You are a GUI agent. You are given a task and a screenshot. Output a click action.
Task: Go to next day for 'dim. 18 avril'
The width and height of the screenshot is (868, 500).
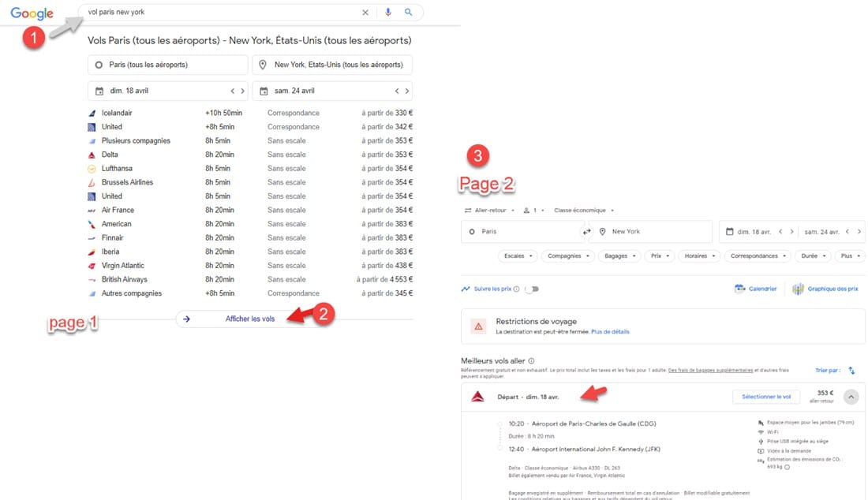242,91
